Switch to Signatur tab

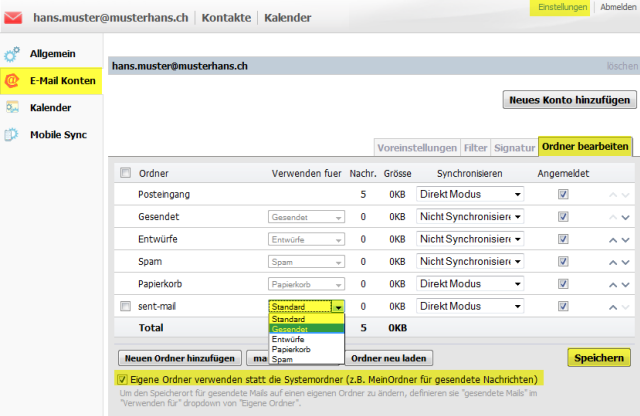[514, 148]
